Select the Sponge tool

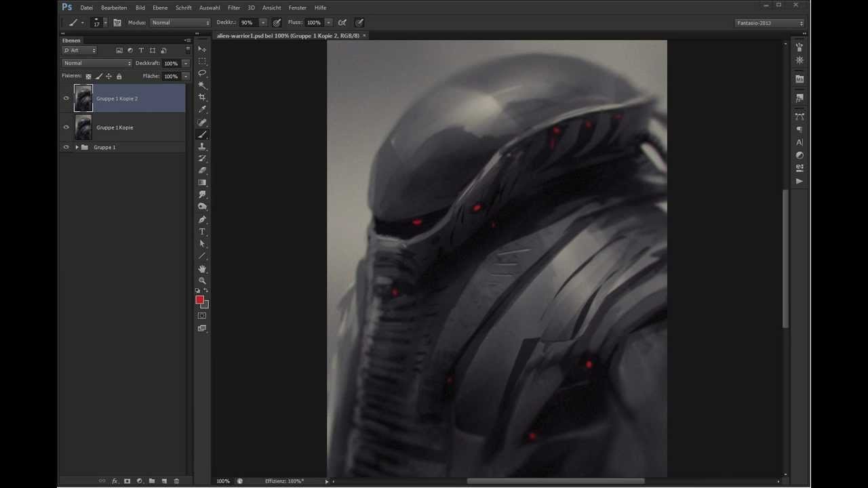pyautogui.click(x=202, y=207)
